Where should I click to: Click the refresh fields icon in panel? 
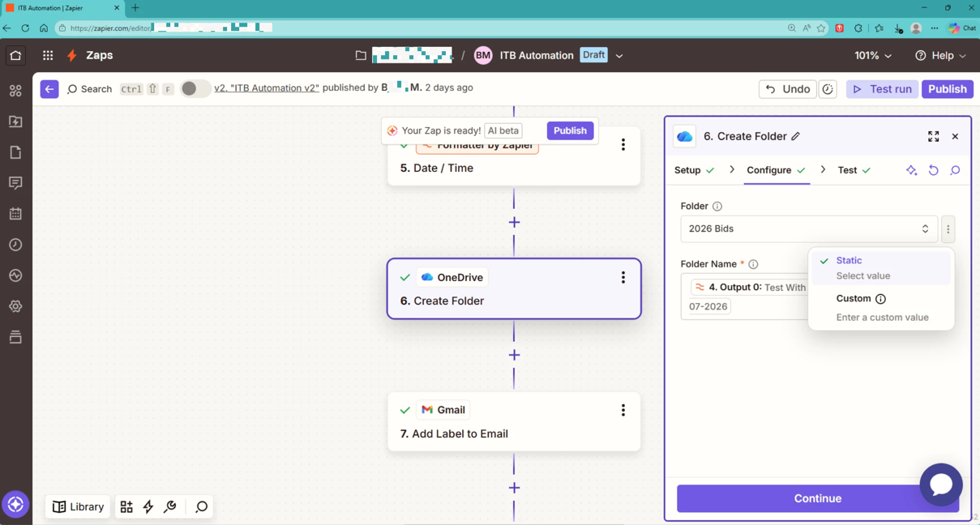933,170
